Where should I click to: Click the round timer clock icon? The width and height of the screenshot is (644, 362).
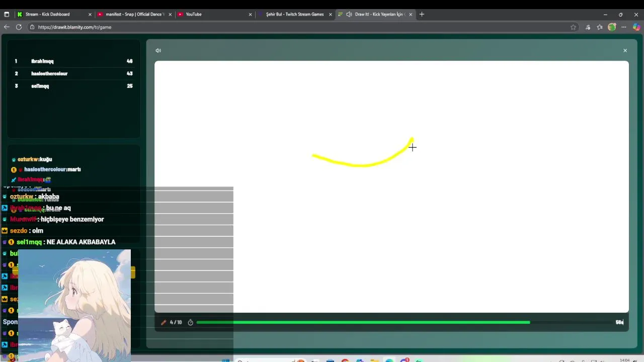click(x=190, y=322)
